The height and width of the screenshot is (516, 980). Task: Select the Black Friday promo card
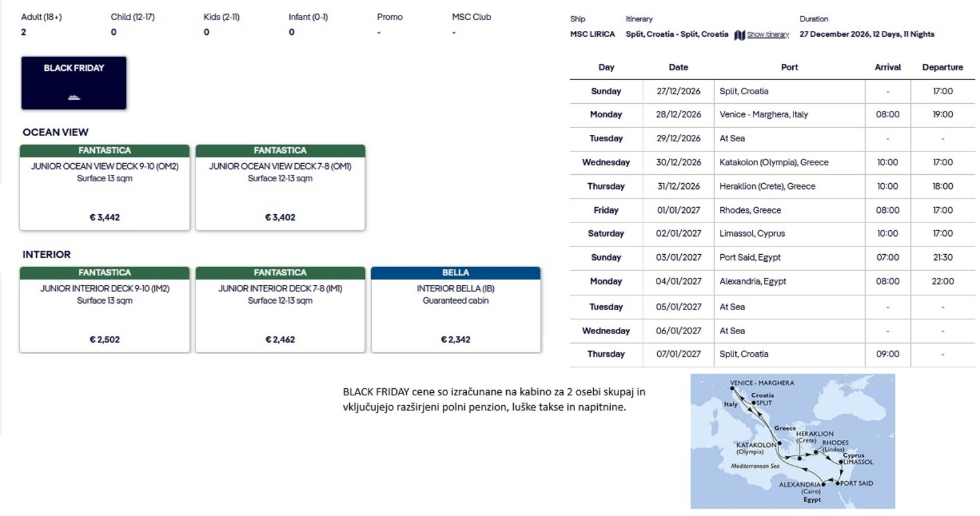pos(74,83)
